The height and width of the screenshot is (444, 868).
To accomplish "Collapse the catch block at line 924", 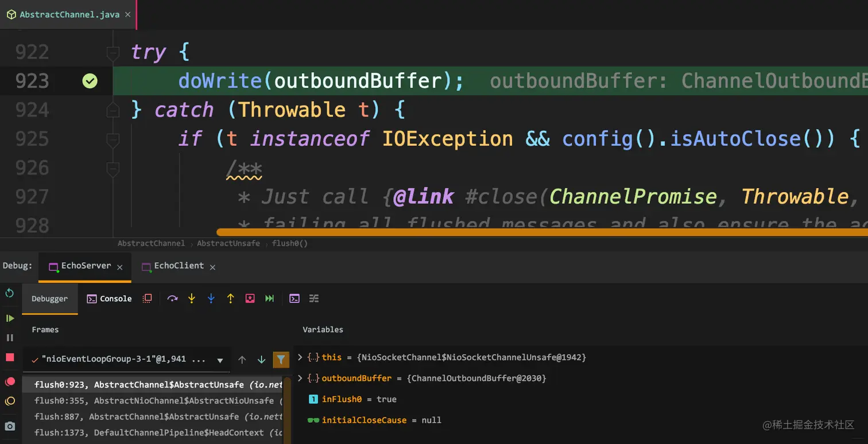I will pyautogui.click(x=113, y=110).
